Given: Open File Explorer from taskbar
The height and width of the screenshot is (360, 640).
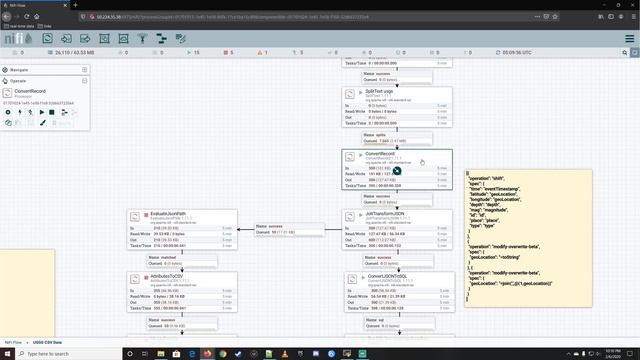Looking at the screenshot, I should (x=161, y=353).
